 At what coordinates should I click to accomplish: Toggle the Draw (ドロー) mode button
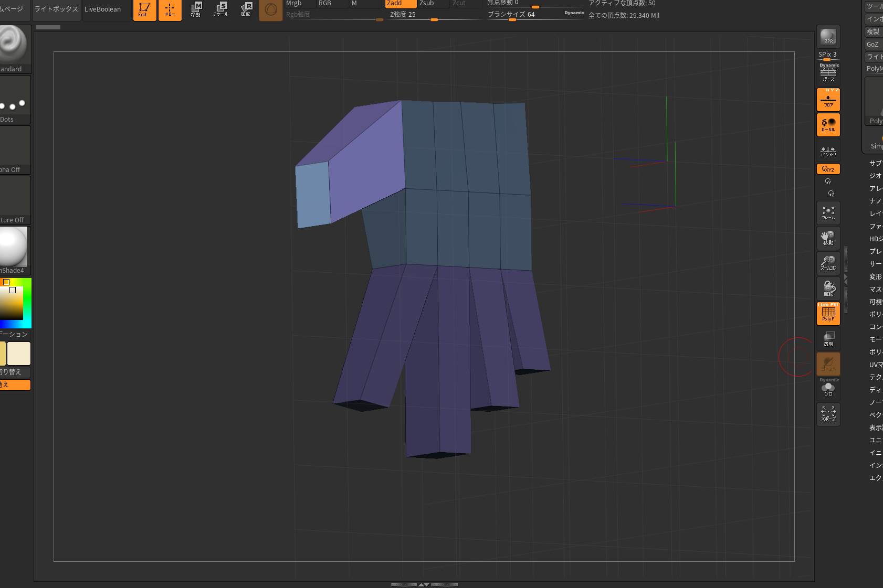pos(170,10)
